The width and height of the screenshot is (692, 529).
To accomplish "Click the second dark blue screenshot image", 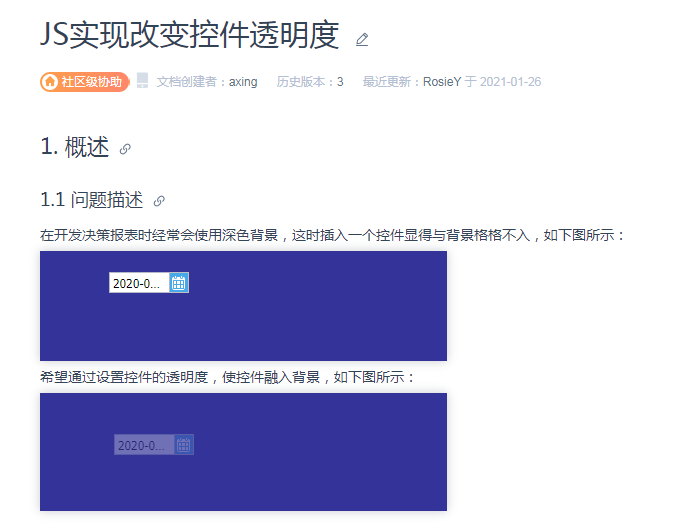I will (x=243, y=452).
